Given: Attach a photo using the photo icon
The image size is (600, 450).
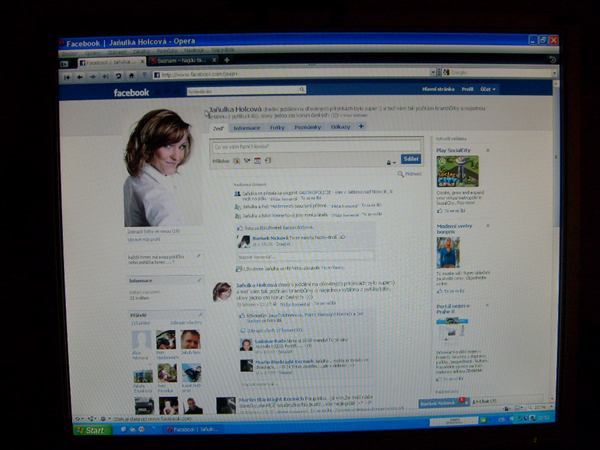Looking at the screenshot, I should 236,161.
